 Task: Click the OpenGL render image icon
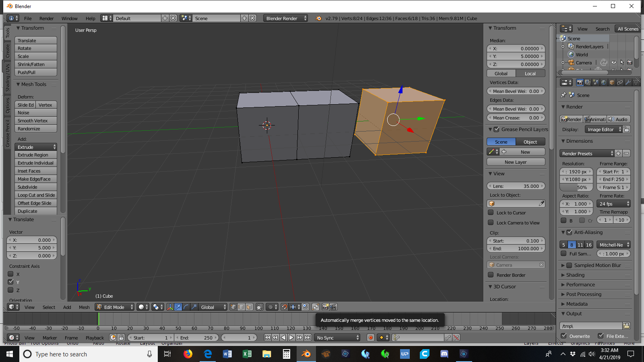coord(325,307)
